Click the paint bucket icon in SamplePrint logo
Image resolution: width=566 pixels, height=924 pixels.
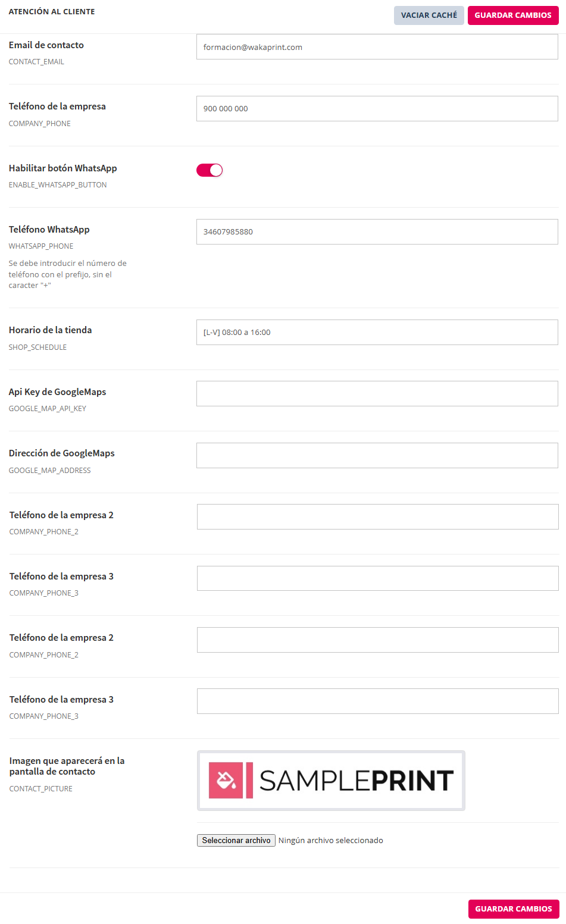pyautogui.click(x=226, y=780)
